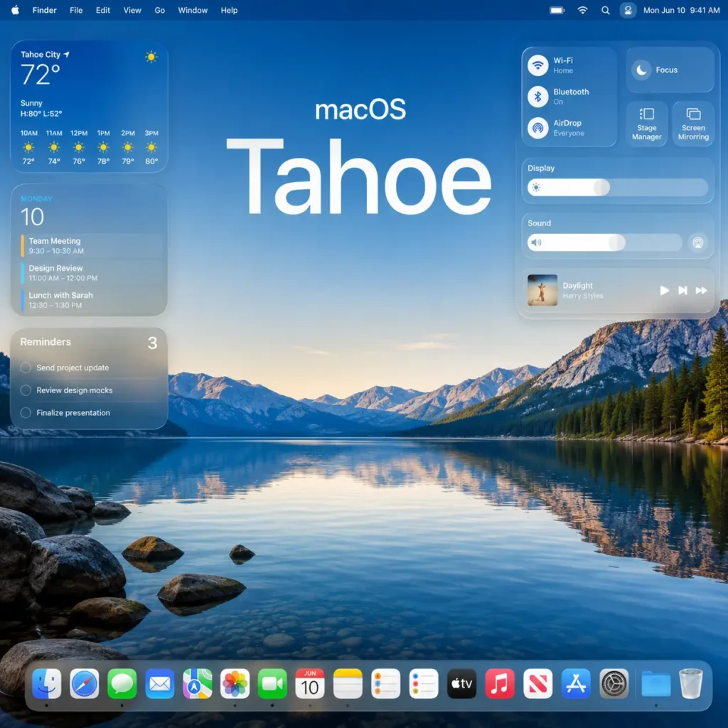Click the 72° current temperature

(x=41, y=74)
